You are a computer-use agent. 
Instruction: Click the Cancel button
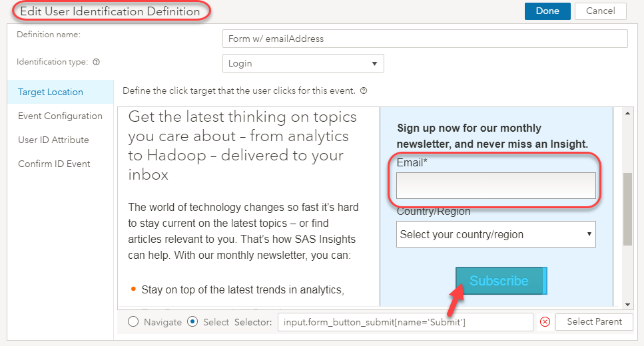tap(601, 11)
